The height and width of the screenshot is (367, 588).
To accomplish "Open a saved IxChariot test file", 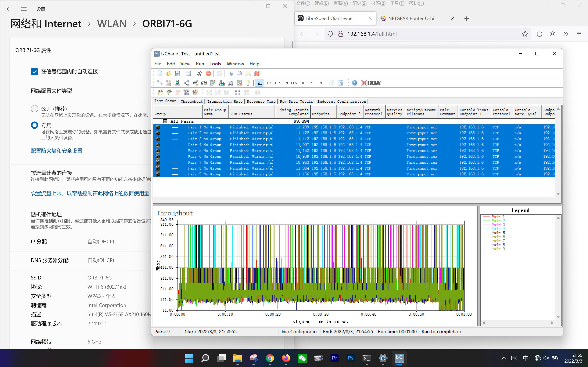I will (x=169, y=73).
